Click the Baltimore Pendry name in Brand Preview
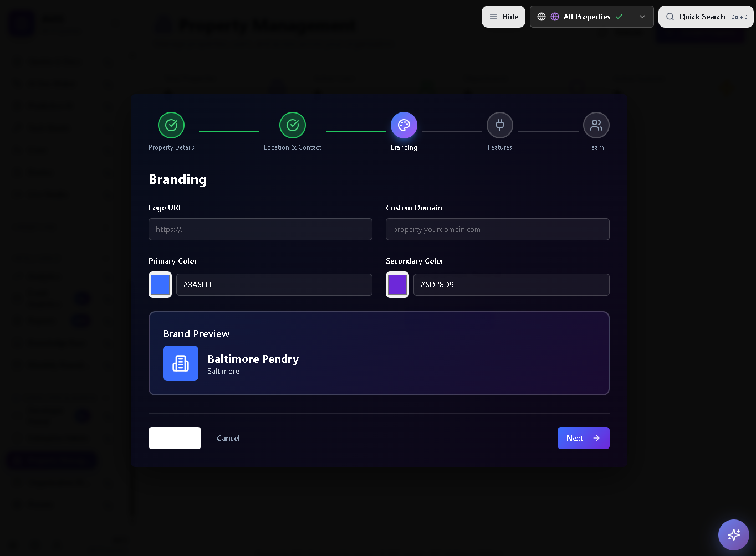This screenshot has width=756, height=556. (253, 359)
